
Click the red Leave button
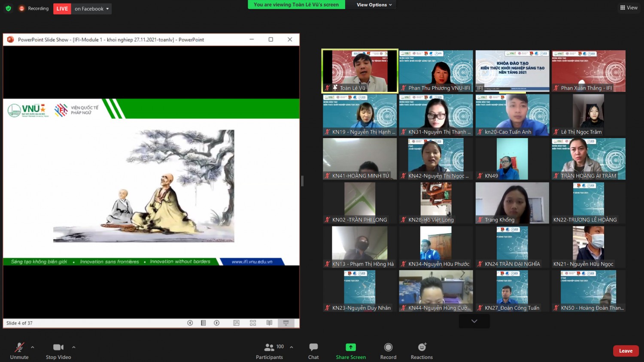(626, 351)
